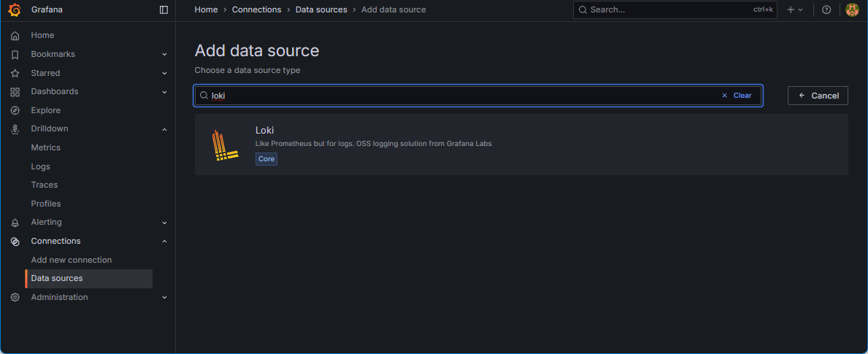The height and width of the screenshot is (354, 868).
Task: Go to Connections breadcrumb link
Action: [256, 9]
